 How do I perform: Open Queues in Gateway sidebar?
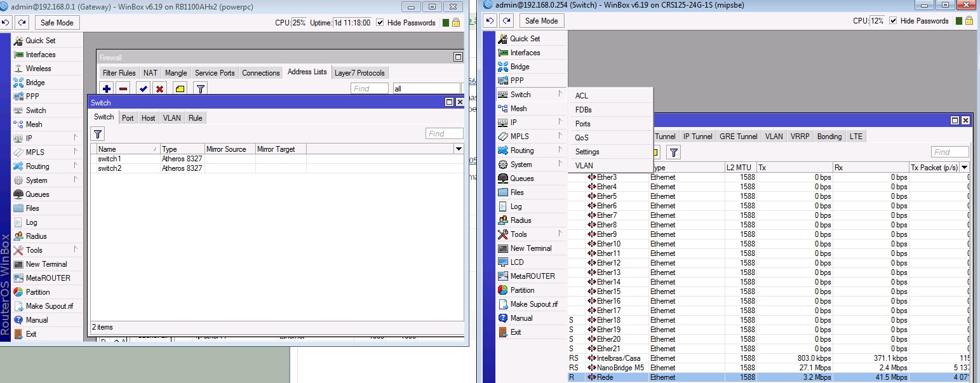pyautogui.click(x=37, y=194)
